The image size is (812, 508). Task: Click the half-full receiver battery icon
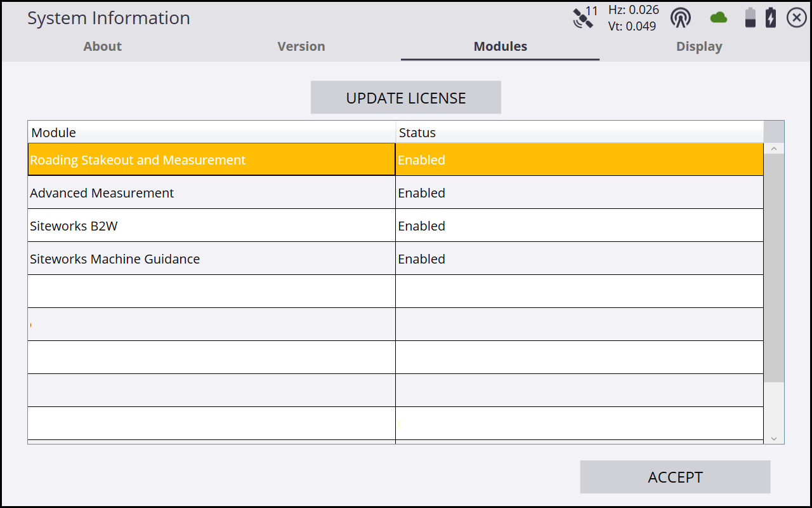750,18
